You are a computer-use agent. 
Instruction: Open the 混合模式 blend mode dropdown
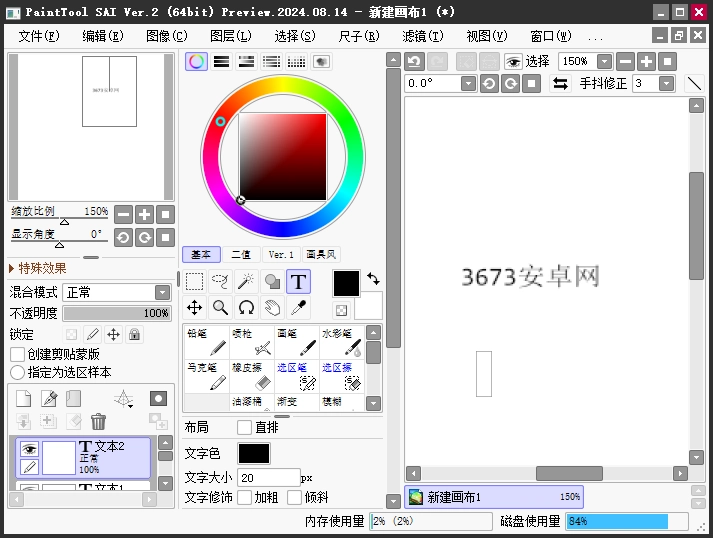tap(162, 292)
